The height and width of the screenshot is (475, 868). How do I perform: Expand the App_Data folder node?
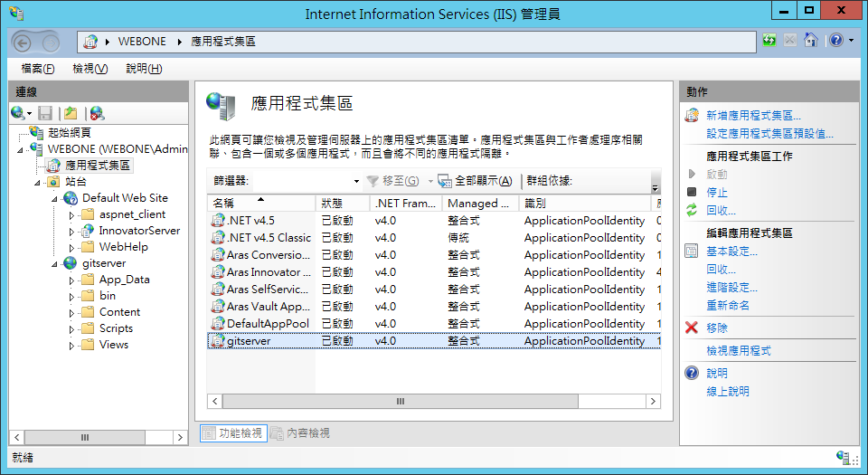[71, 280]
